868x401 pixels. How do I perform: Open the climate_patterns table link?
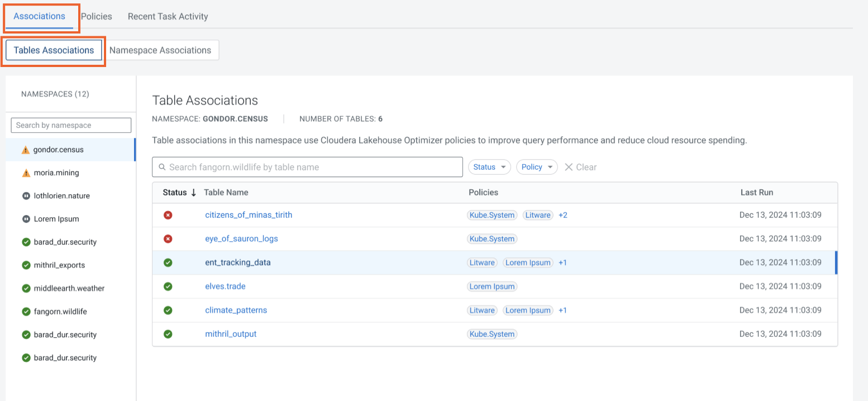point(236,310)
